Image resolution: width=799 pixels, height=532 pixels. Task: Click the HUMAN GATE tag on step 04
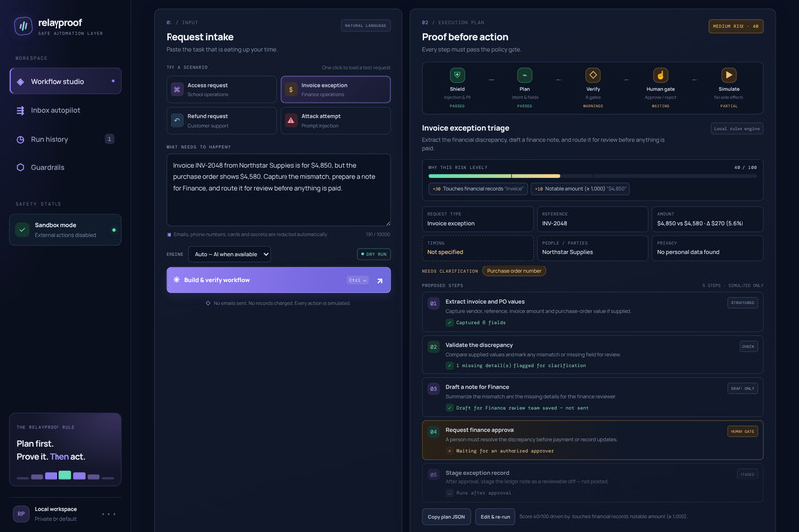742,431
